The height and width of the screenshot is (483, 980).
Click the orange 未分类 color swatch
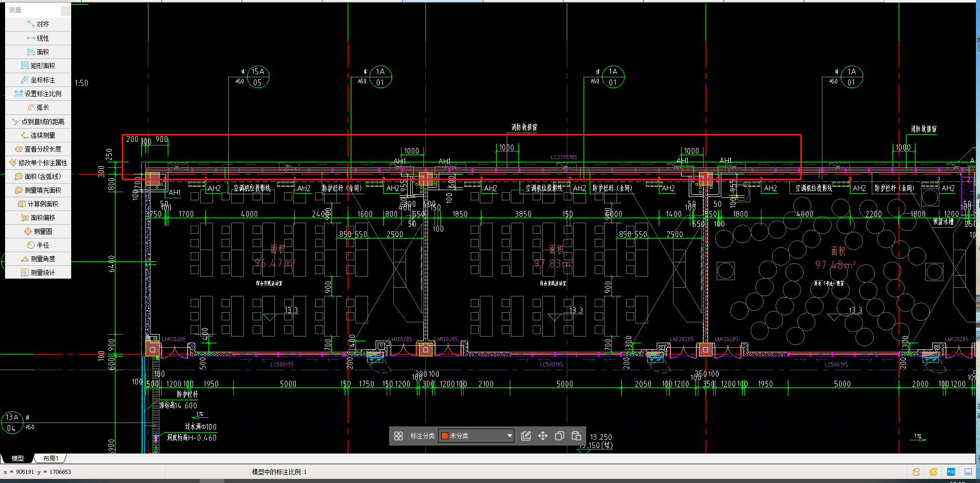tap(445, 436)
